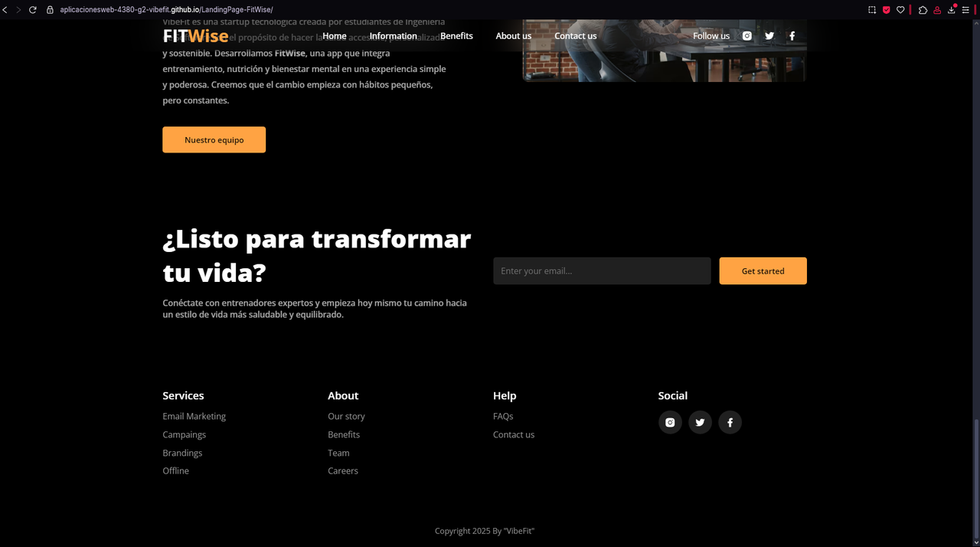This screenshot has width=980, height=547.
Task: Bookmark the page with the heart icon
Action: coord(900,10)
